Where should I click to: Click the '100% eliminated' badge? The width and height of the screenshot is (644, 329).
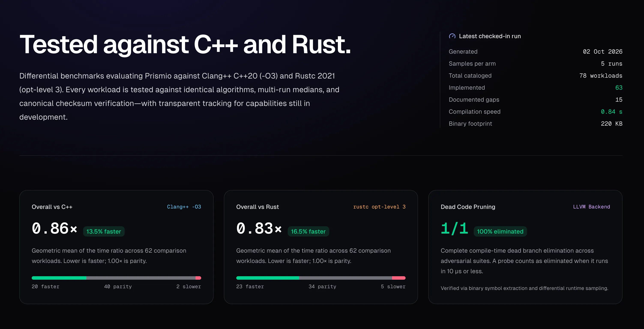pyautogui.click(x=500, y=231)
